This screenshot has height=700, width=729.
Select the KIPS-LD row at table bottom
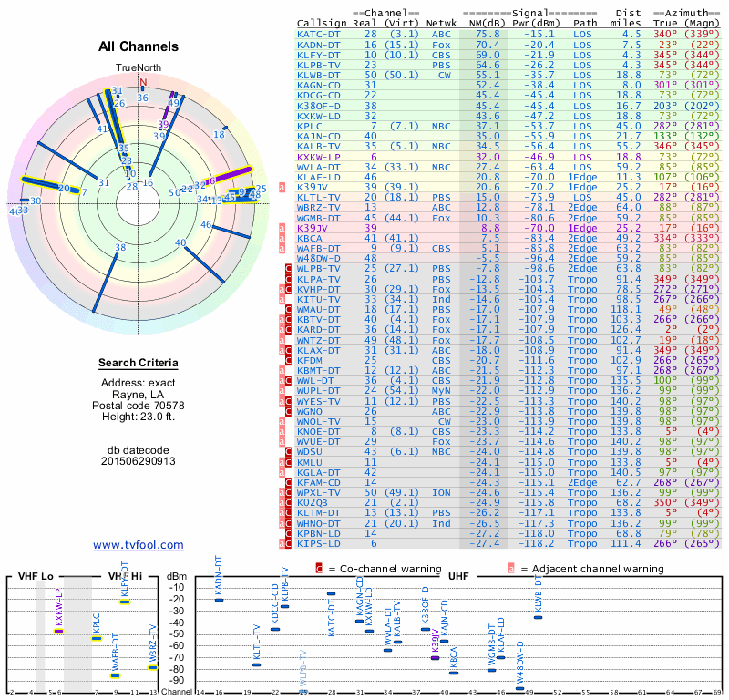508,544
